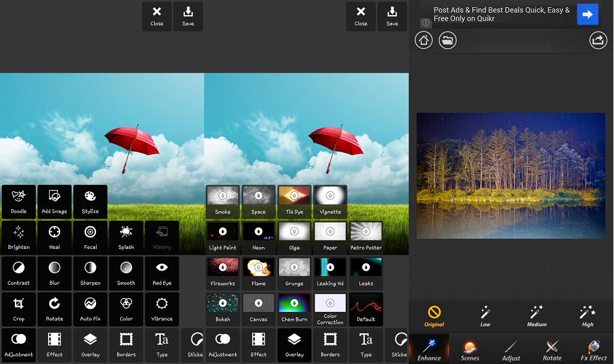The width and height of the screenshot is (614, 364).
Task: Apply the Retro Poster overlay
Action: (366, 237)
